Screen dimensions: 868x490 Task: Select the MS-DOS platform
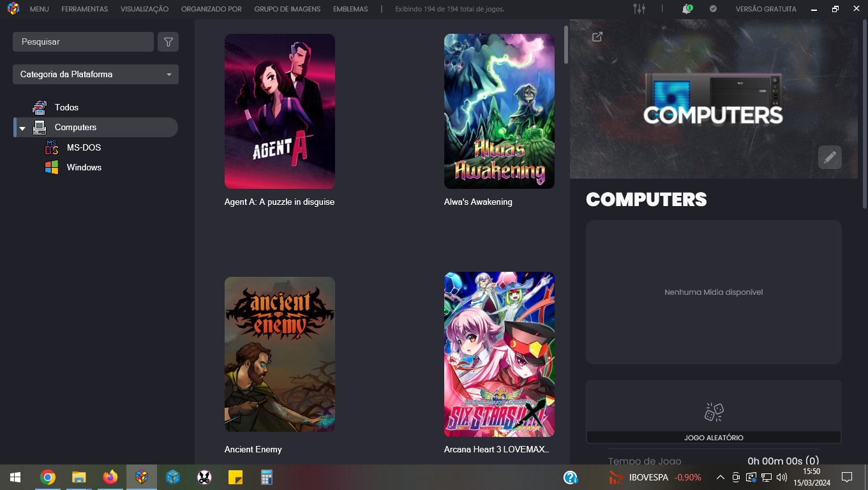[84, 147]
